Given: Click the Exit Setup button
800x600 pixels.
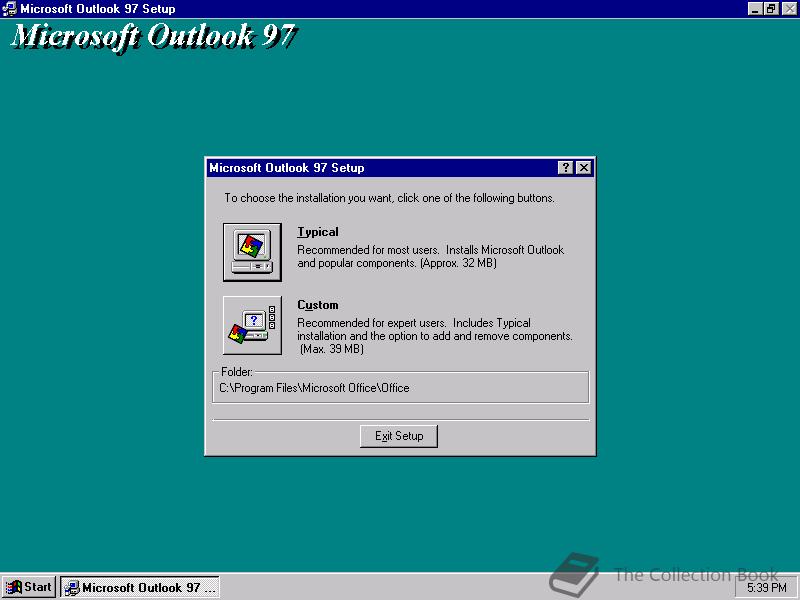Looking at the screenshot, I should coord(398,436).
